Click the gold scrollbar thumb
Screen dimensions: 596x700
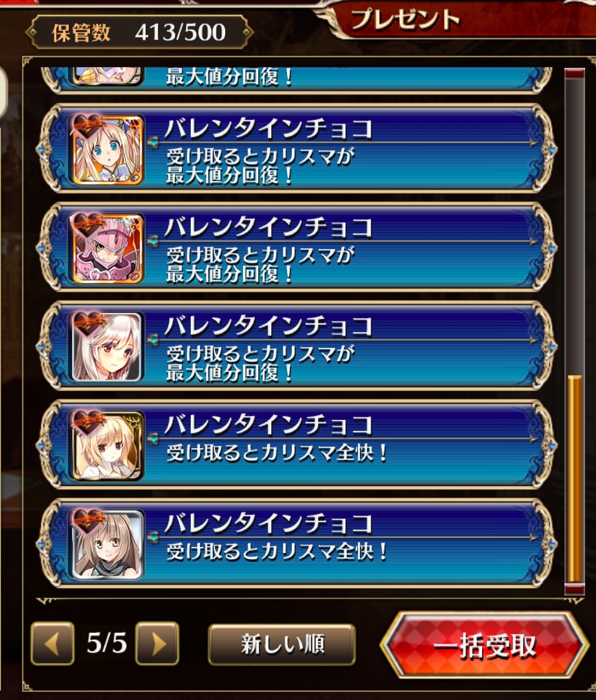click(x=575, y=478)
